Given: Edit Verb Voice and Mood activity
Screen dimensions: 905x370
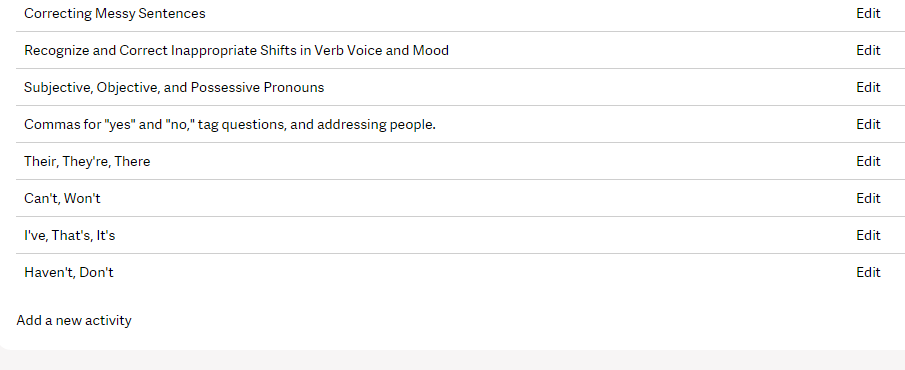Looking at the screenshot, I should click(868, 50).
